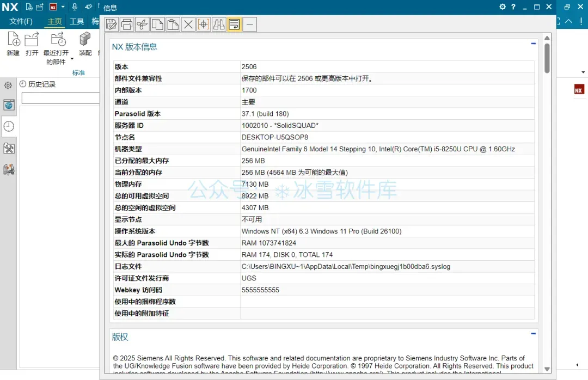This screenshot has width=588, height=380.
Task: Click the Delete X icon in Information toolbar
Action: (x=188, y=24)
